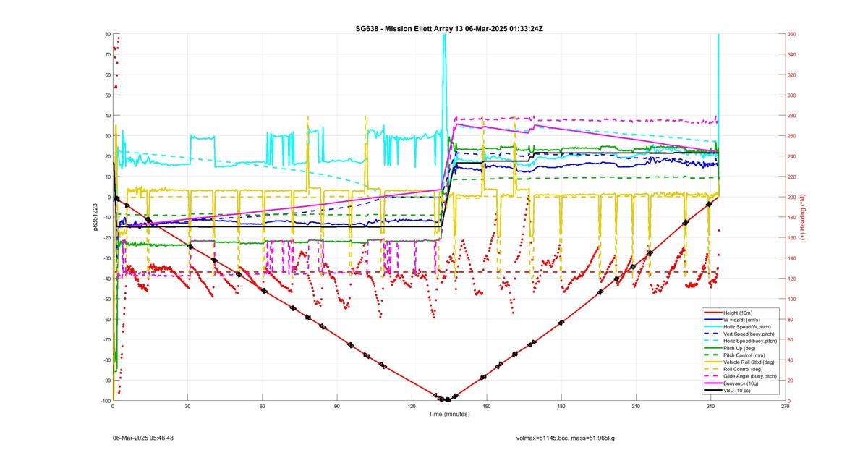Click the 'p6381223' left y-axis label
This screenshot has height=450, width=868.
coord(95,217)
